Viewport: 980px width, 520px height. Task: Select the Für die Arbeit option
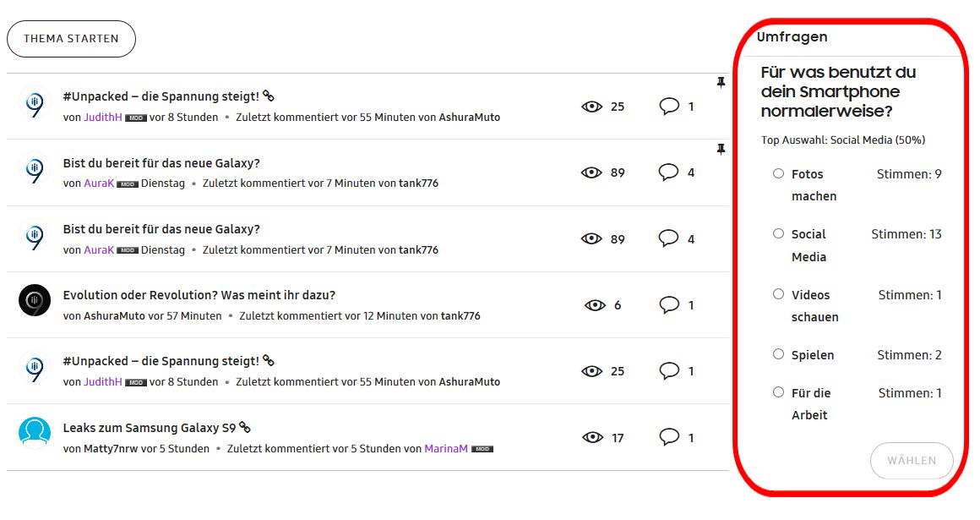pyautogui.click(x=778, y=392)
